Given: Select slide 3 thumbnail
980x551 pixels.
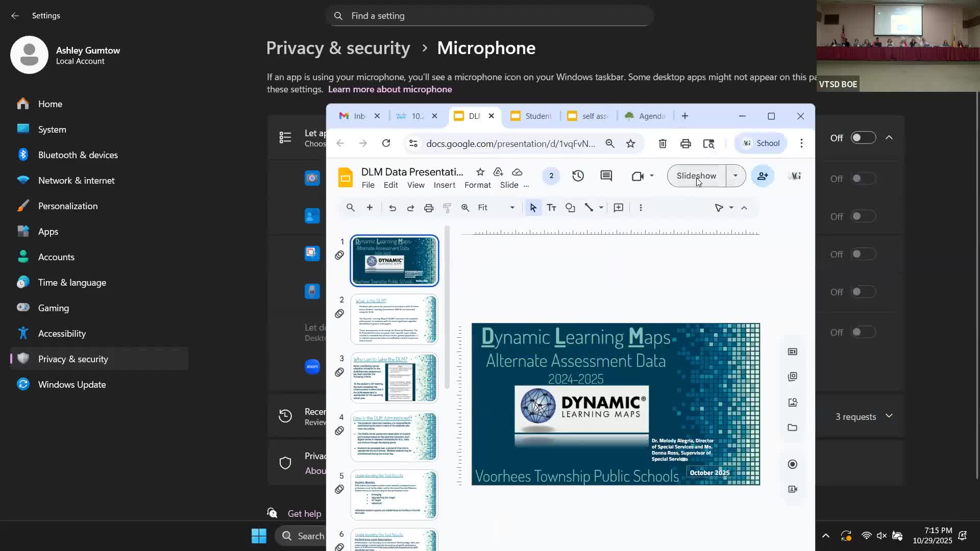Looking at the screenshot, I should click(394, 378).
